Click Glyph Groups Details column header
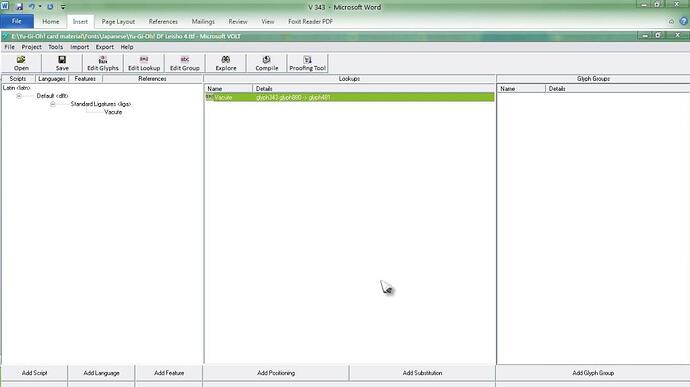 617,88
